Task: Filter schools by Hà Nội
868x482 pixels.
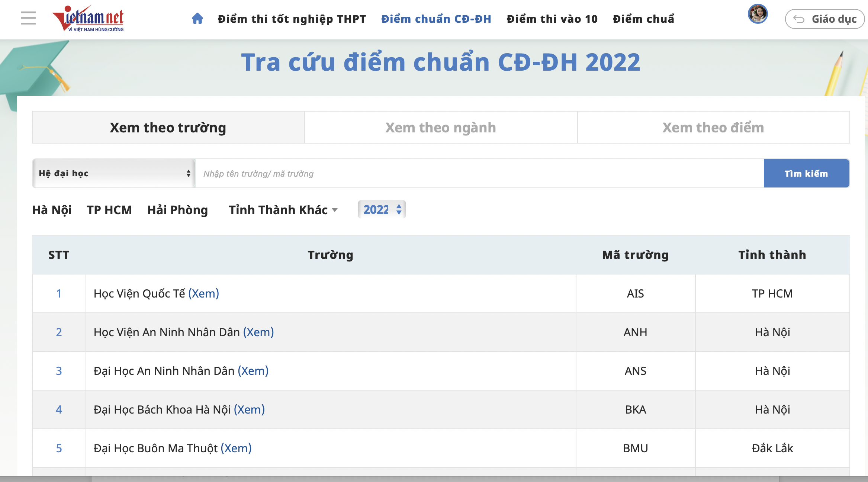Action: [52, 210]
